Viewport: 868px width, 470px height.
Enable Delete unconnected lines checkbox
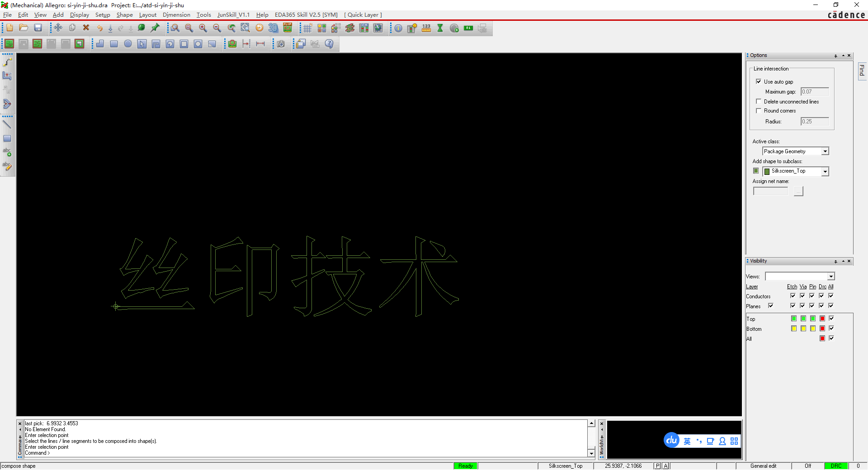pos(759,101)
